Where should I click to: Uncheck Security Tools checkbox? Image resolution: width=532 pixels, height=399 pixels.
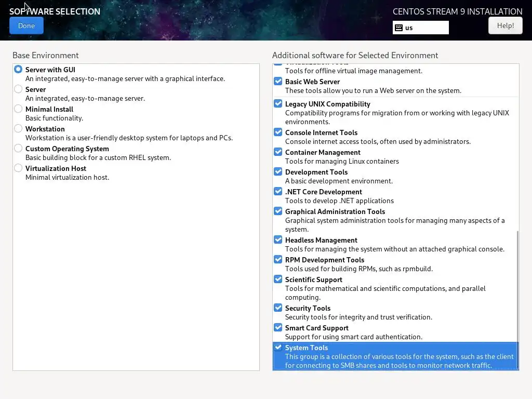click(x=278, y=308)
